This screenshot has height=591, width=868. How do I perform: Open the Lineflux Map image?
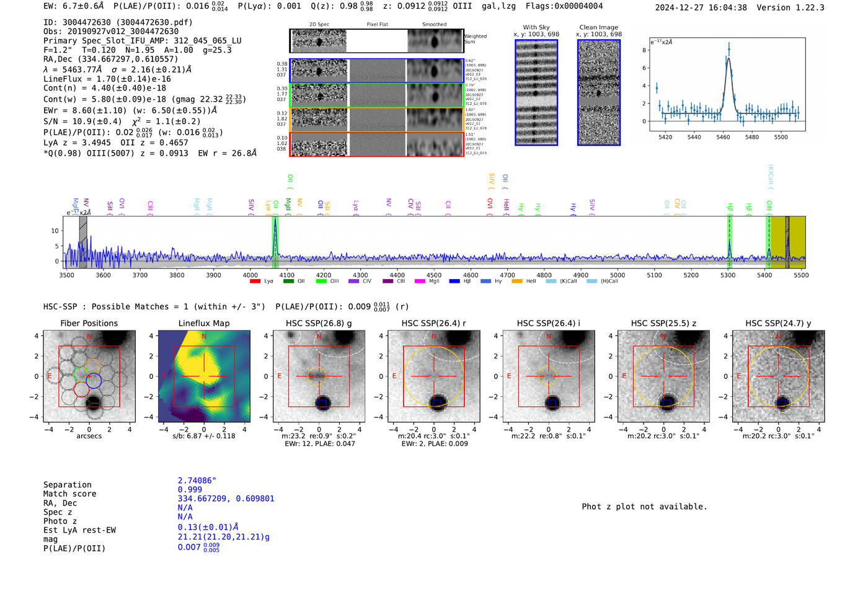pos(204,376)
